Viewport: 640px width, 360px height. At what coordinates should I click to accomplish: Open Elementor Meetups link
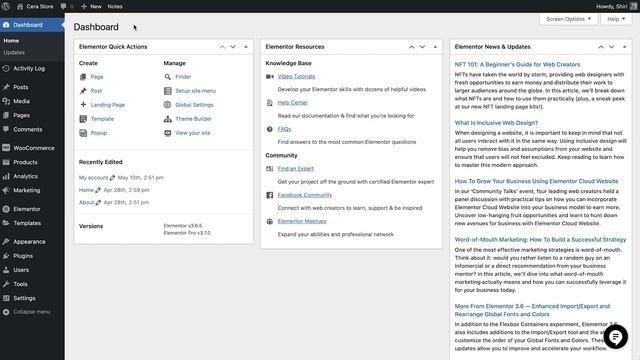click(302, 221)
